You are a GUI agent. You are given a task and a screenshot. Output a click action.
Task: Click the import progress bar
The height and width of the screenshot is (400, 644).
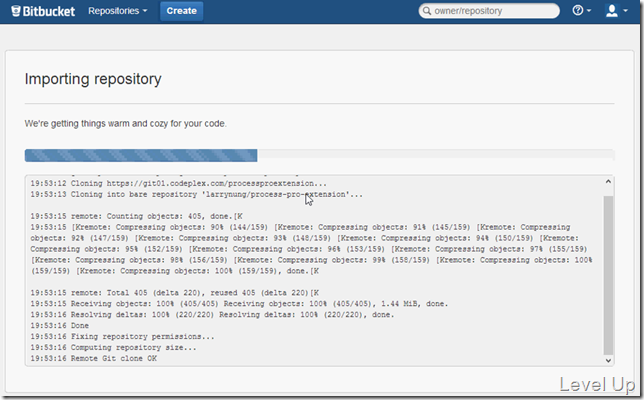[319, 155]
